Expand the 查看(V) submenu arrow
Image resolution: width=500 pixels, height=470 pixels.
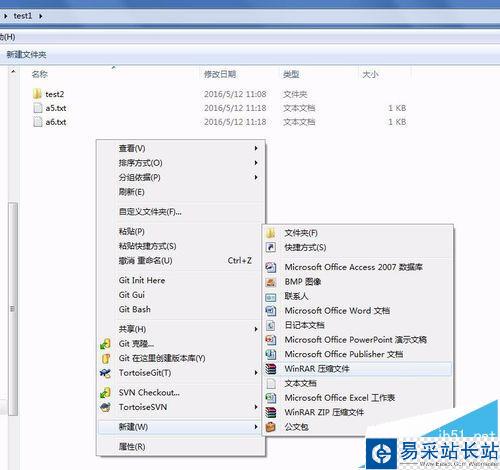[x=256, y=148]
